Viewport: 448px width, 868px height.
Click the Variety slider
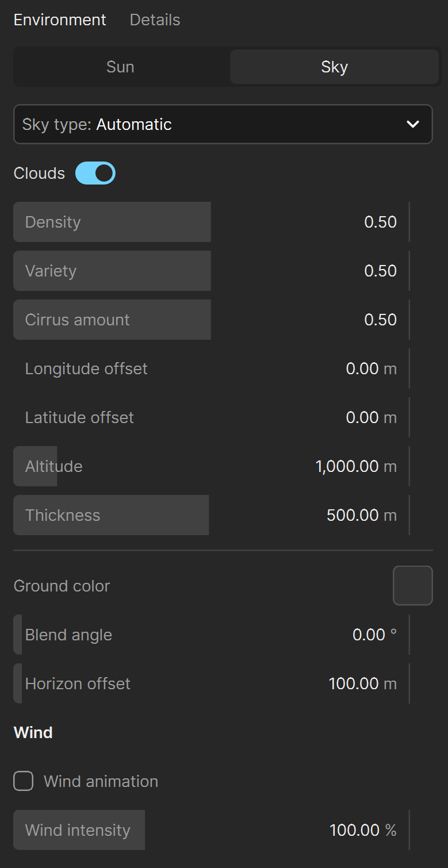(211, 271)
